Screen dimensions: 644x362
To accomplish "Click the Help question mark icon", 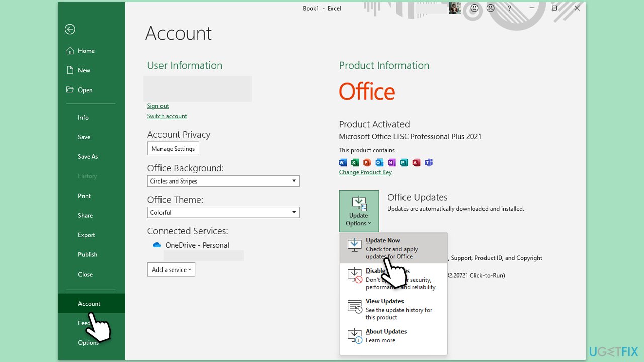I will tap(509, 8).
